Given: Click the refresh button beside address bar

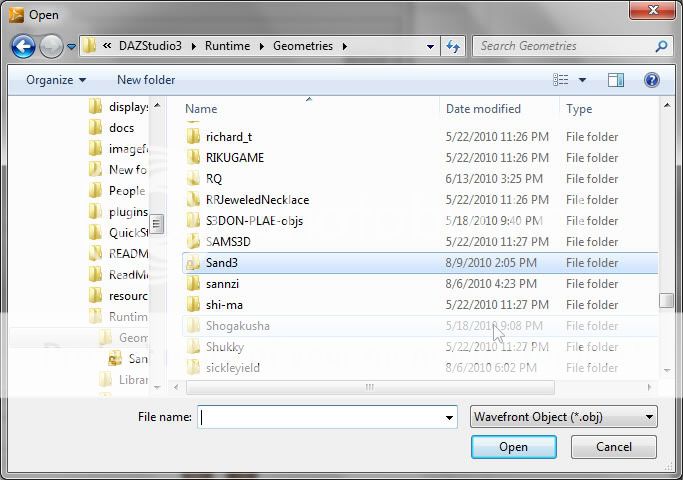Looking at the screenshot, I should 454,46.
